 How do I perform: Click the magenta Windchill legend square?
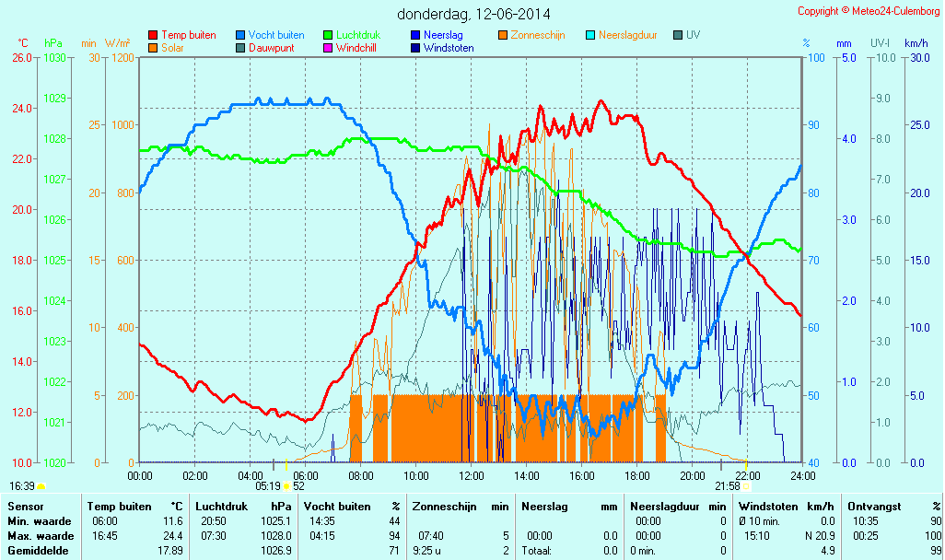click(x=328, y=47)
